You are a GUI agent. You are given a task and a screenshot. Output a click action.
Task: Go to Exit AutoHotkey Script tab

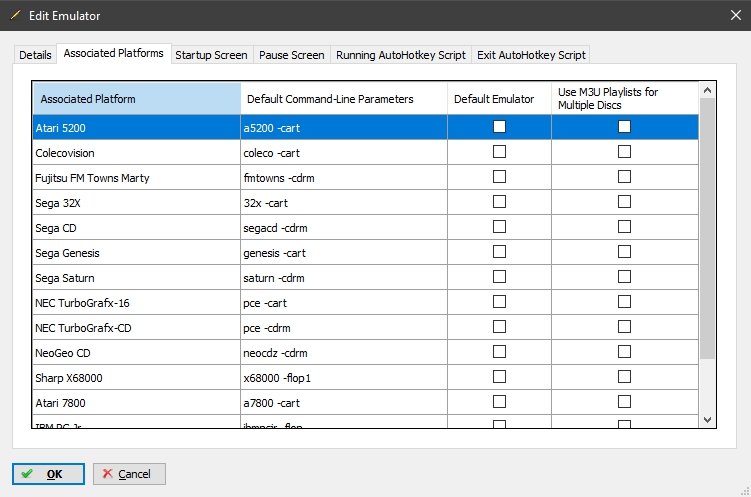click(x=531, y=55)
